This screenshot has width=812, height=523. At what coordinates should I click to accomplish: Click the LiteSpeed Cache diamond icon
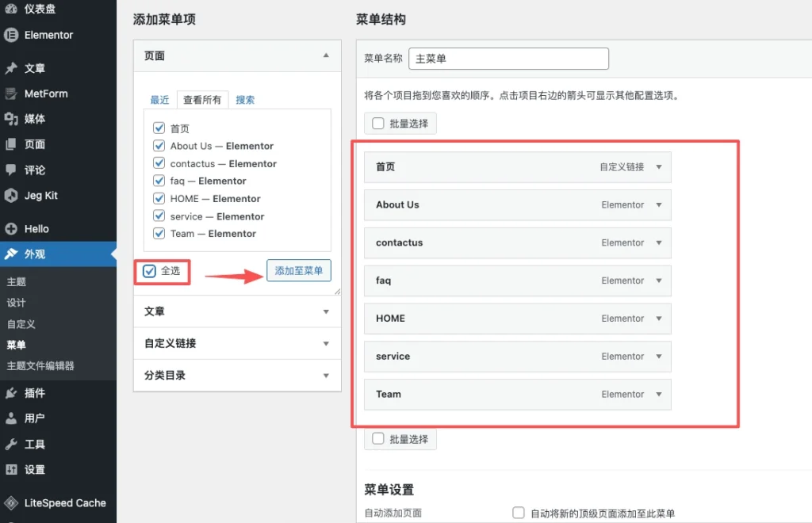tap(11, 503)
